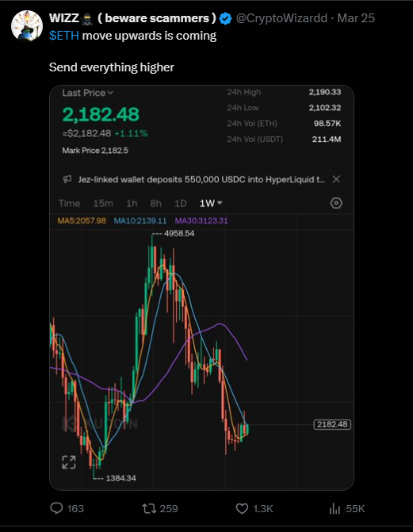Click the 163 replies count
The width and height of the screenshot is (413, 532).
coord(75,508)
